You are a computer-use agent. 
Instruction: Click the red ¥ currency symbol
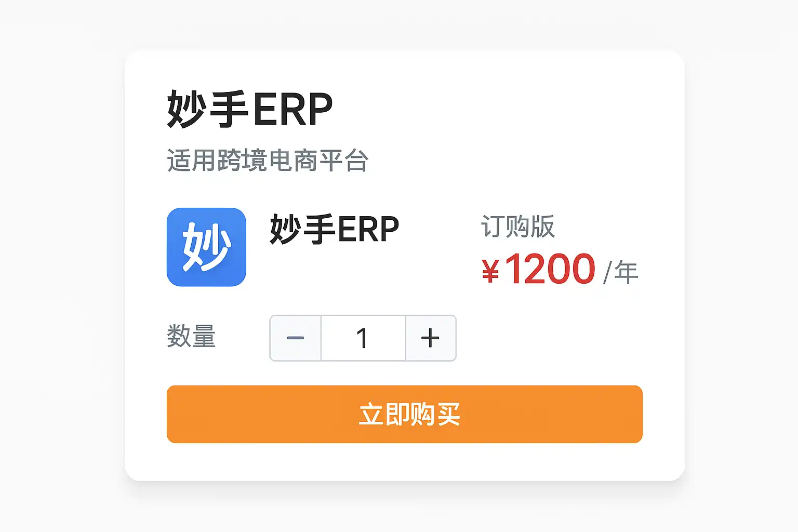[490, 271]
